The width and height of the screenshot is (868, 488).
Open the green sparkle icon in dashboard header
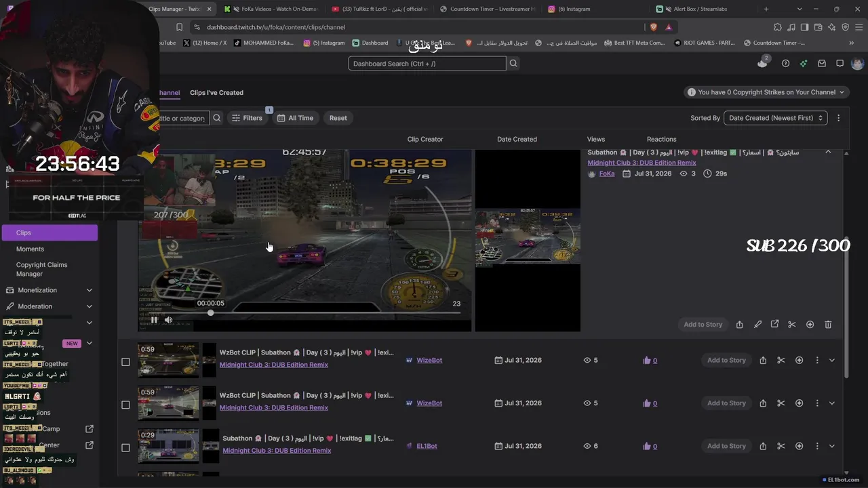pyautogui.click(x=804, y=63)
